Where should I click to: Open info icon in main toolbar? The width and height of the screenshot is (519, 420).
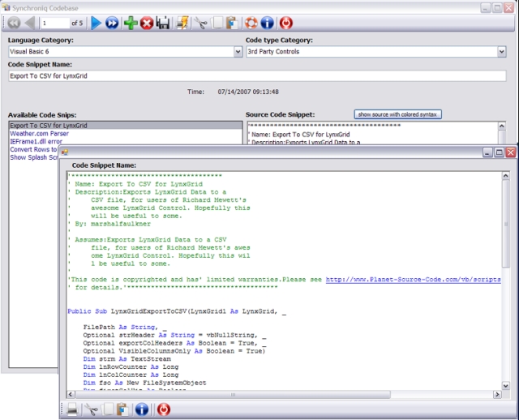[268, 23]
